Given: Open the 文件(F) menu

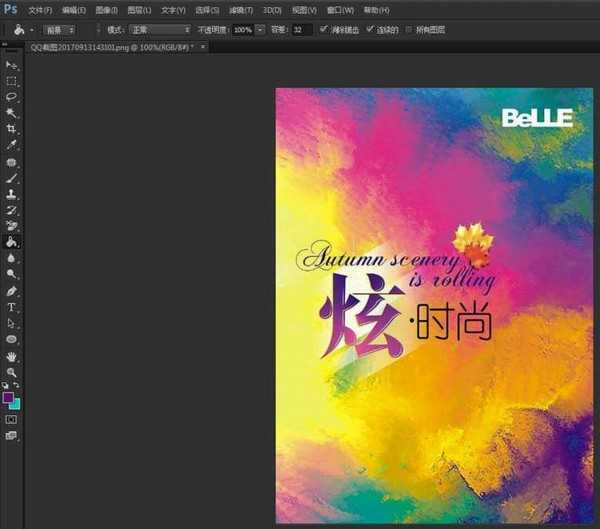Looking at the screenshot, I should 40,9.
